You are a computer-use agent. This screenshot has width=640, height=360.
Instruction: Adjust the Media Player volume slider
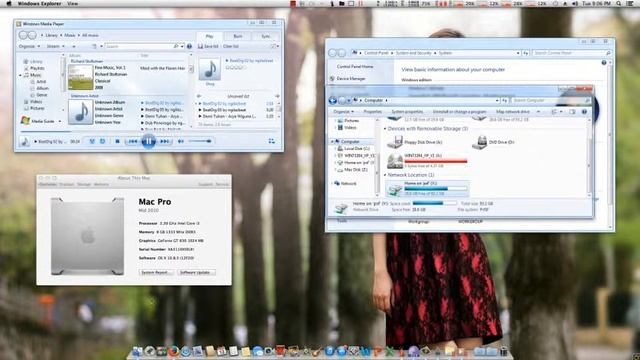tap(200, 141)
